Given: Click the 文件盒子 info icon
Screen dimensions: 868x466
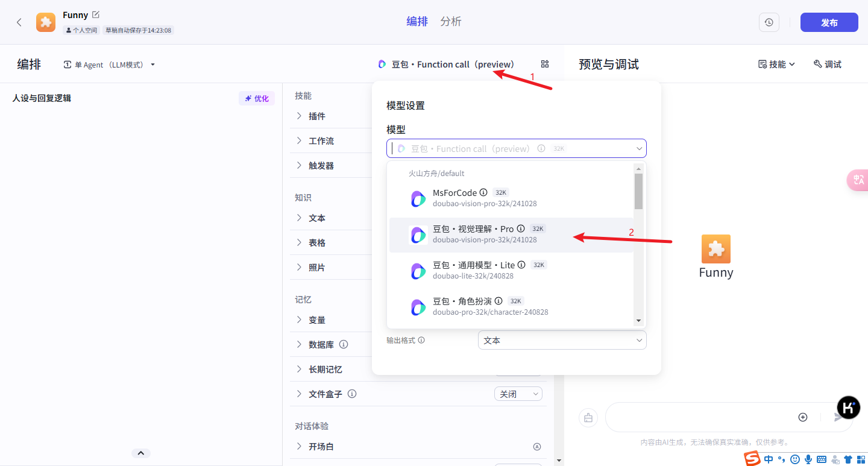Looking at the screenshot, I should [352, 394].
